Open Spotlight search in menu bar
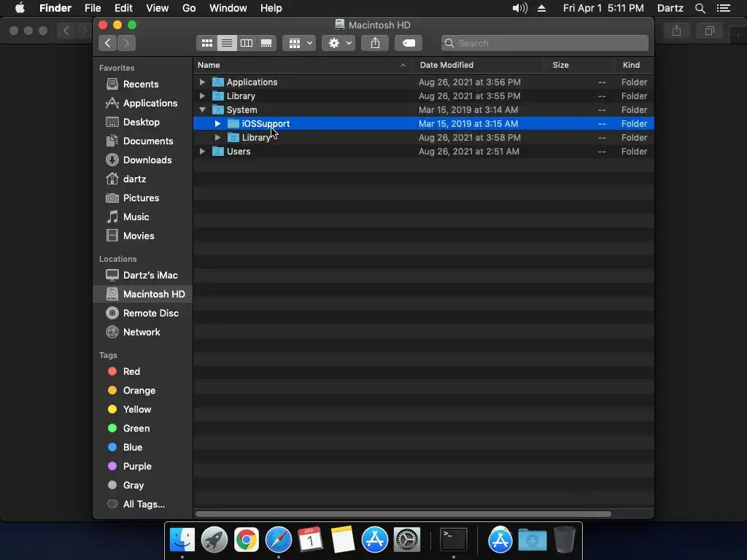Screen dimensions: 747x560 700,8
